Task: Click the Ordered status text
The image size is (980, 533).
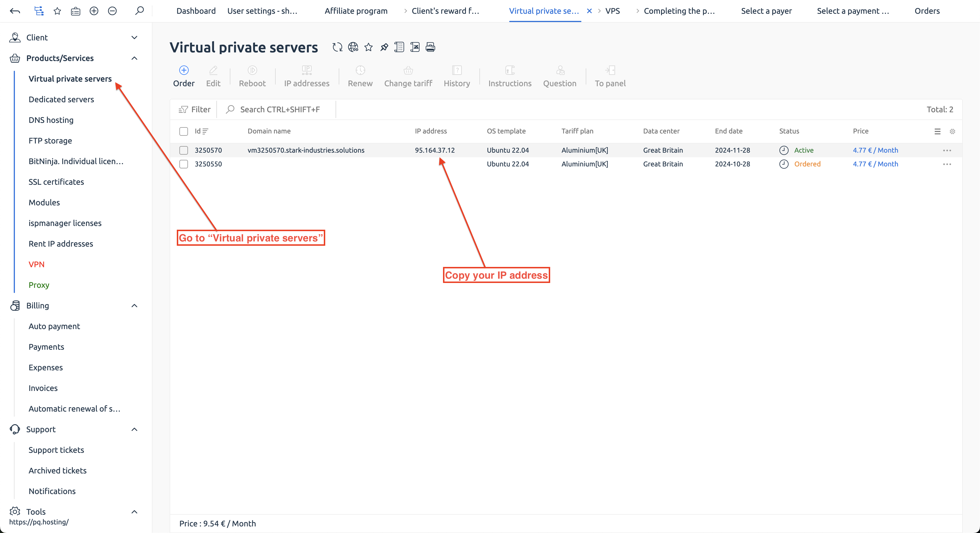Action: pos(807,164)
